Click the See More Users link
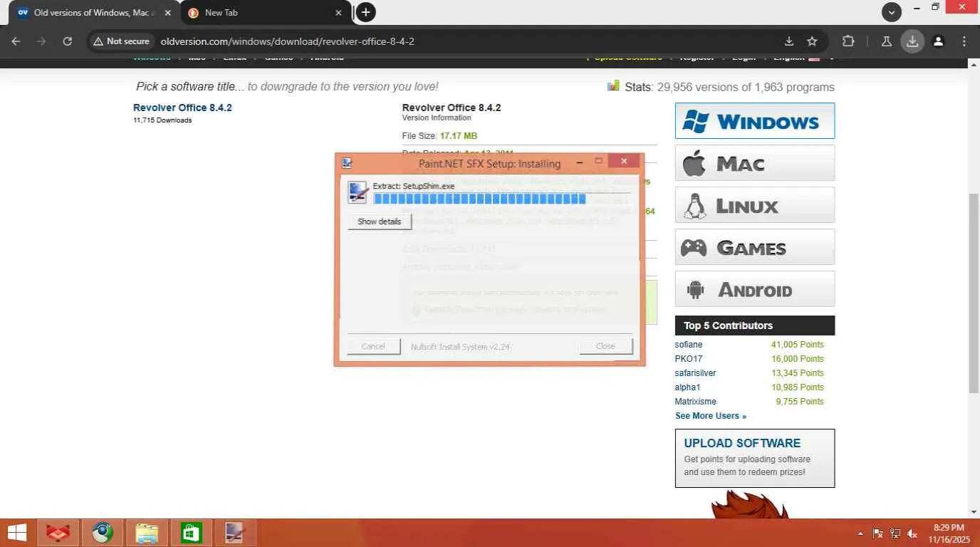Viewport: 980px width, 547px height. point(711,416)
